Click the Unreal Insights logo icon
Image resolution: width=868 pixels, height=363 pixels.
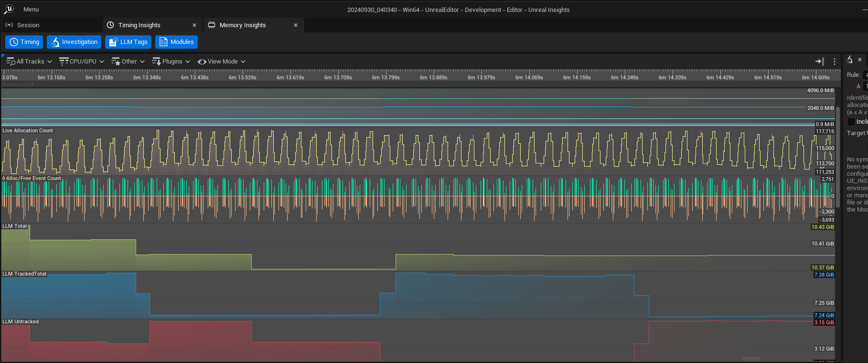9,9
